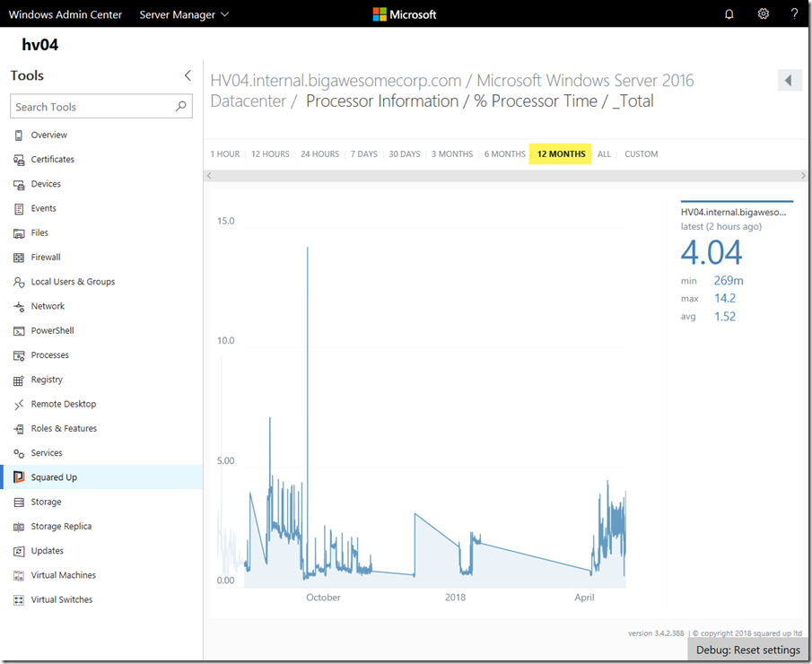Select the 12 MONTHS time range
812x664 pixels.
[x=560, y=153]
